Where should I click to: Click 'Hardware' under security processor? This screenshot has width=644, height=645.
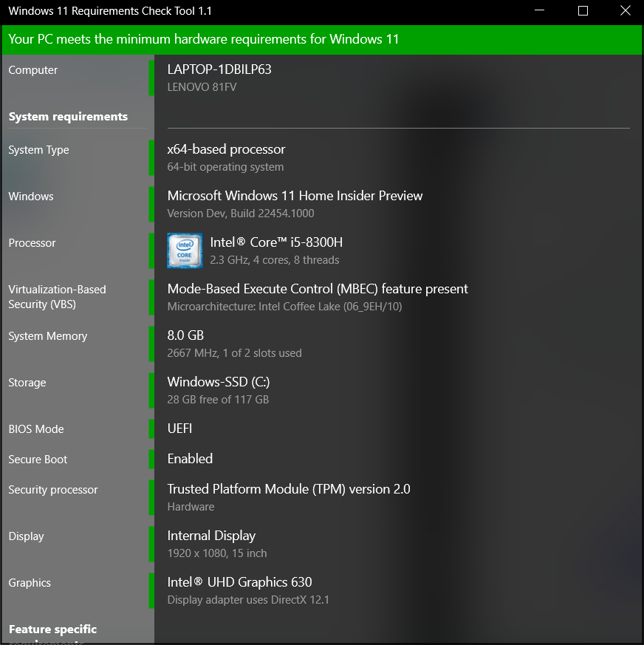pos(191,507)
